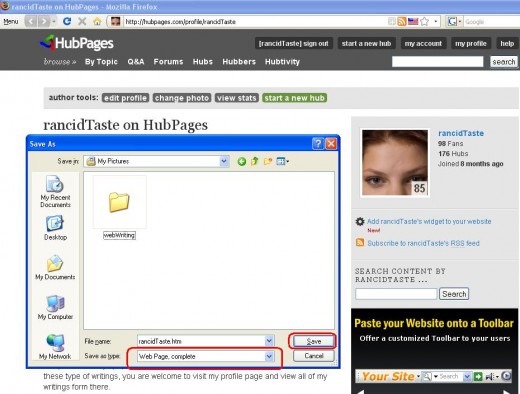
Task: Select Desktop in the places sidebar
Action: coord(55,228)
